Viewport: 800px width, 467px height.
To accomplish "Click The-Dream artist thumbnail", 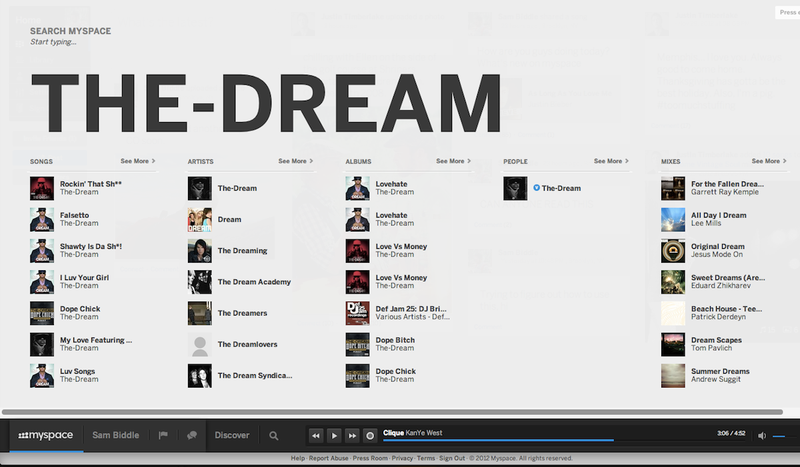I will (199, 188).
